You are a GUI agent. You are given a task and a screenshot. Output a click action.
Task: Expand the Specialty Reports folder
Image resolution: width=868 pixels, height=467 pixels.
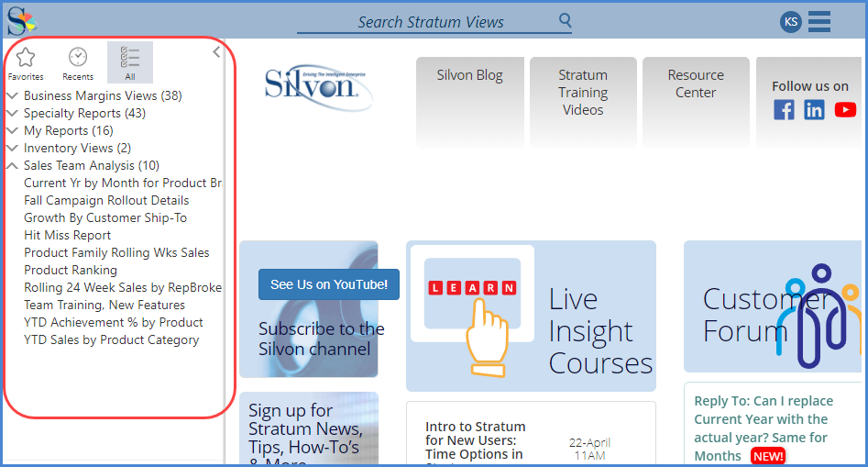(12, 113)
